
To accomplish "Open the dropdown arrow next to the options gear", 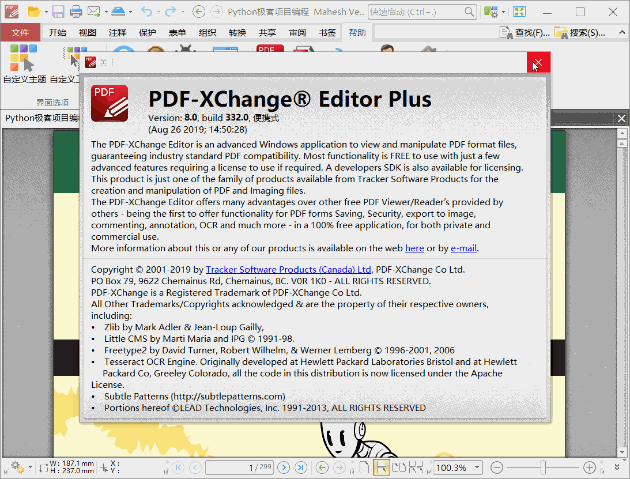I will click(x=30, y=467).
